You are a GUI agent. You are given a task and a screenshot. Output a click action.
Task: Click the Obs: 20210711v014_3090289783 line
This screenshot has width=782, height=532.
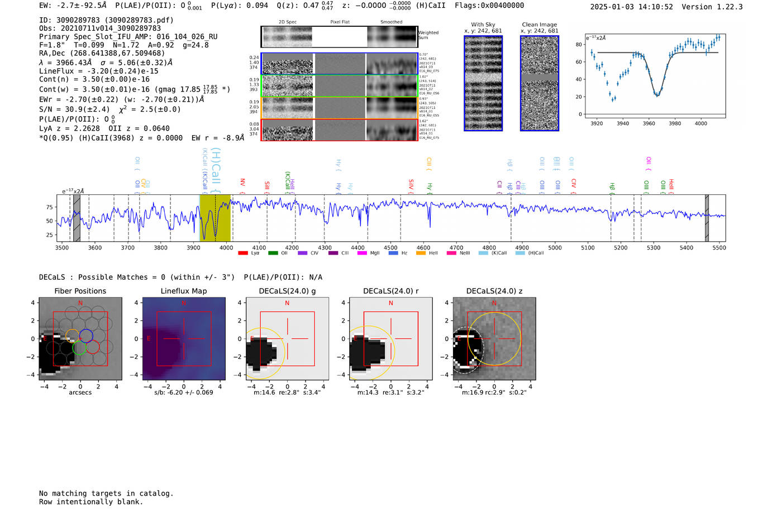point(100,28)
